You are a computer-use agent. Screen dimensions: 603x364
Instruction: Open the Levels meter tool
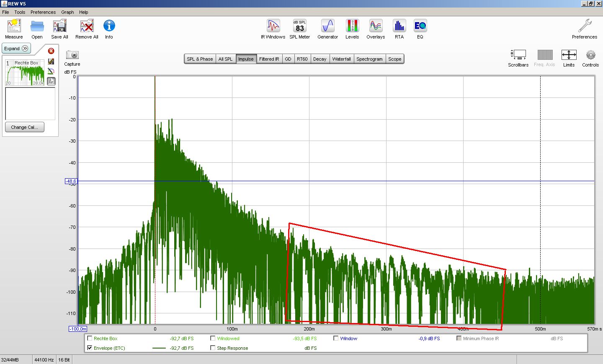[352, 26]
